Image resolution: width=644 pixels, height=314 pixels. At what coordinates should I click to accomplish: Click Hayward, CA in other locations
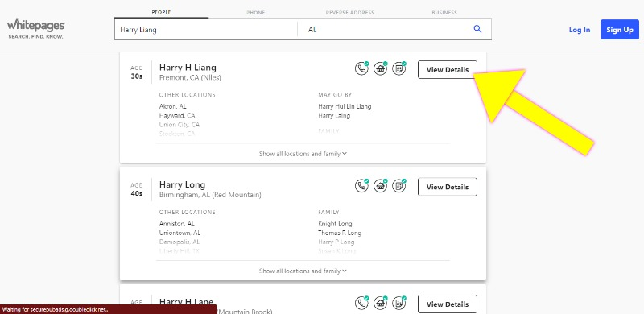point(177,115)
